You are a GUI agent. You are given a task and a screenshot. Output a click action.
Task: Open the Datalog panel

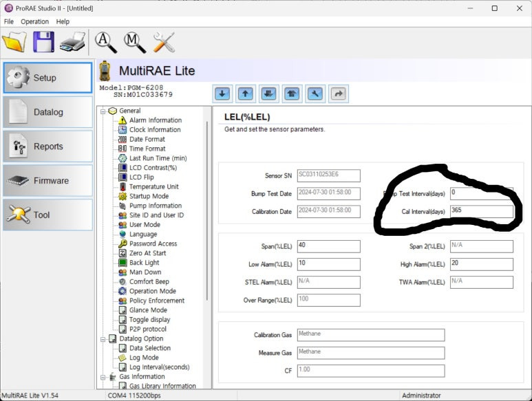pyautogui.click(x=48, y=112)
